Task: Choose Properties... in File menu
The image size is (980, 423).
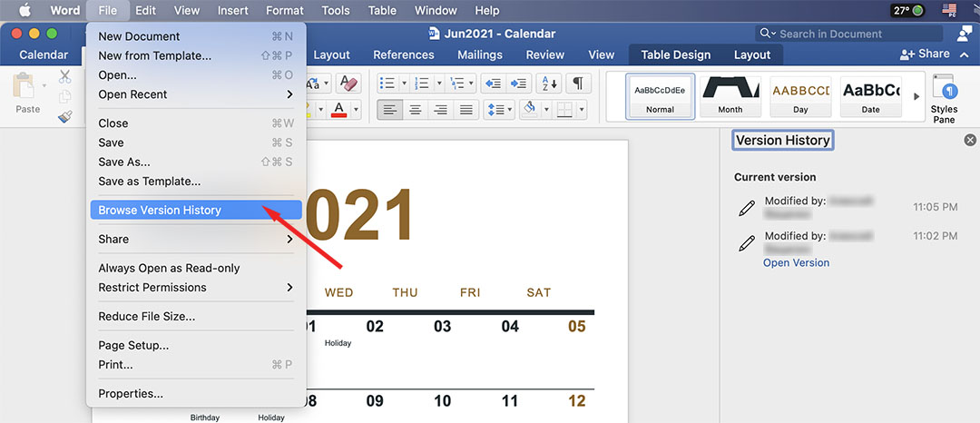Action: point(196,394)
